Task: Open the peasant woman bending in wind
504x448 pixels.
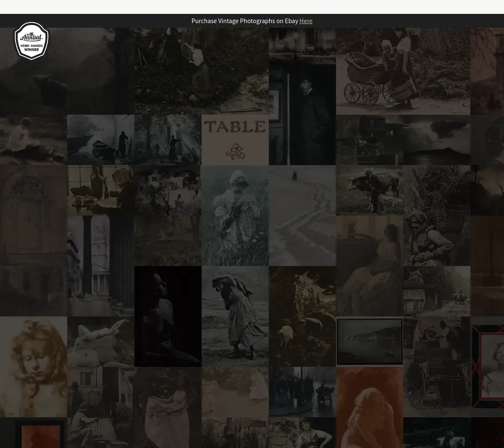Action: pyautogui.click(x=235, y=316)
